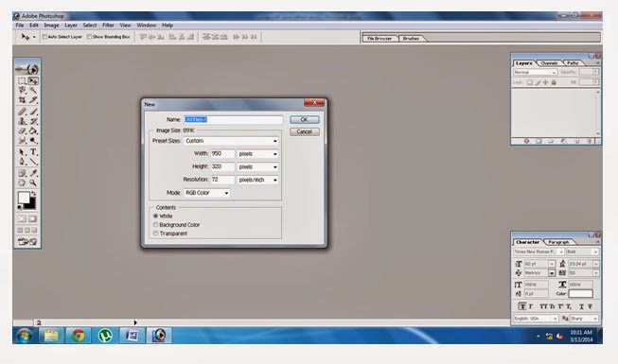
Task: Click the Faux Bold icon in Character panel
Action: tap(521, 306)
